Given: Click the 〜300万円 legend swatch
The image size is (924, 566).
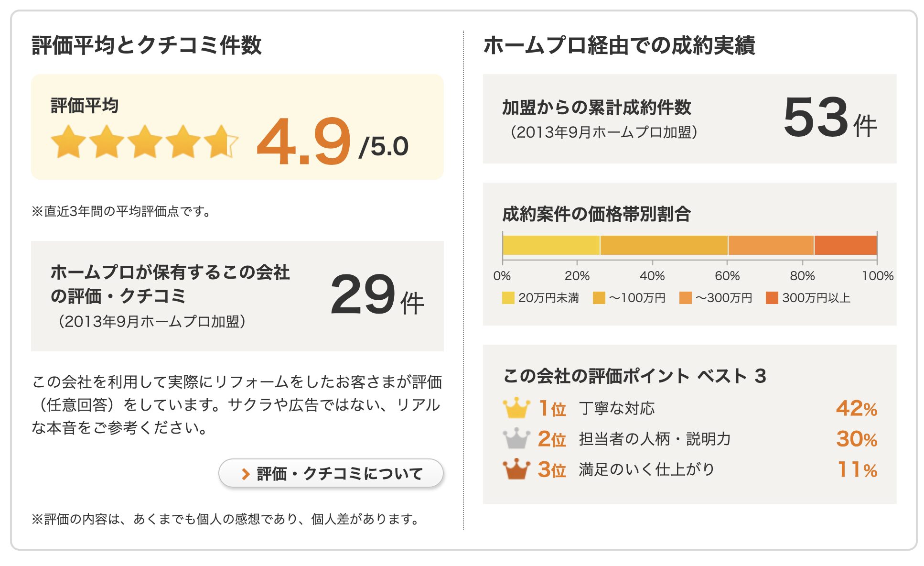Looking at the screenshot, I should click(685, 298).
